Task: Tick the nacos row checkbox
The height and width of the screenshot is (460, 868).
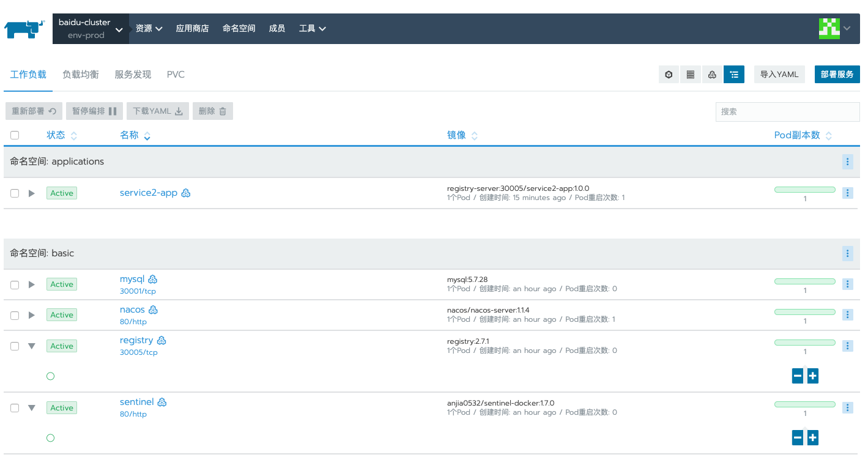Action: click(15, 315)
